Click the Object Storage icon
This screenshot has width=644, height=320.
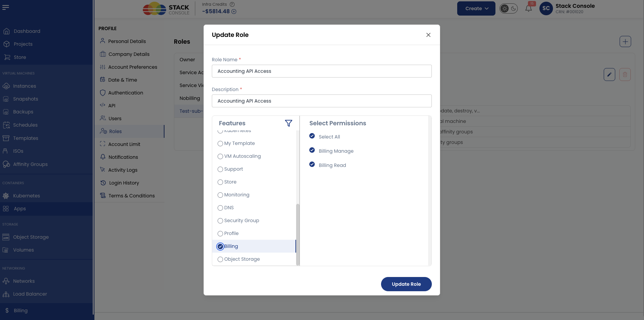click(6, 237)
